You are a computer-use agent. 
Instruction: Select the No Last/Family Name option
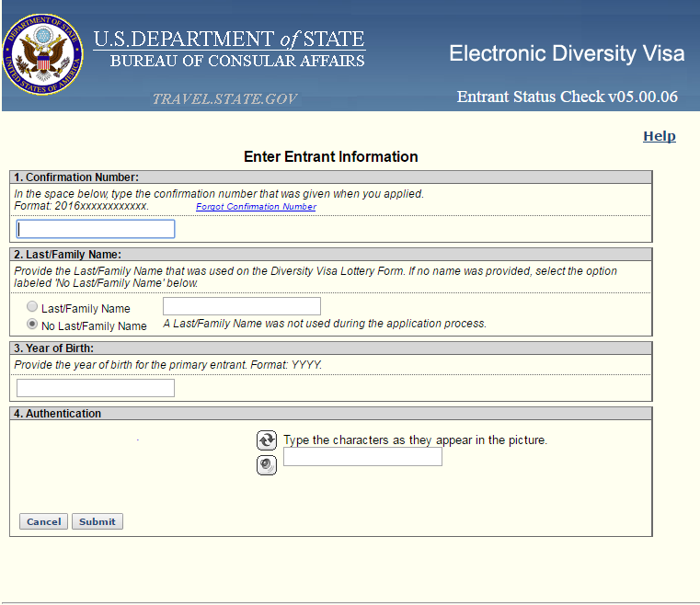[x=32, y=324]
